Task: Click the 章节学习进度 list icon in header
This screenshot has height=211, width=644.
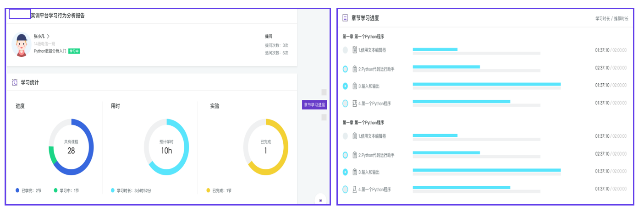Action: (345, 18)
